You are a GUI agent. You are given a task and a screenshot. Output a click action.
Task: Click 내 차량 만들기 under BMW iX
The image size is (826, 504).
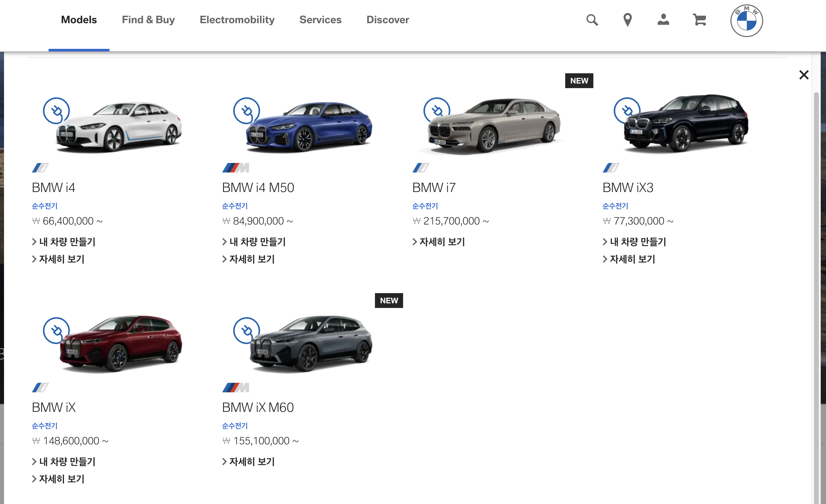(64, 461)
